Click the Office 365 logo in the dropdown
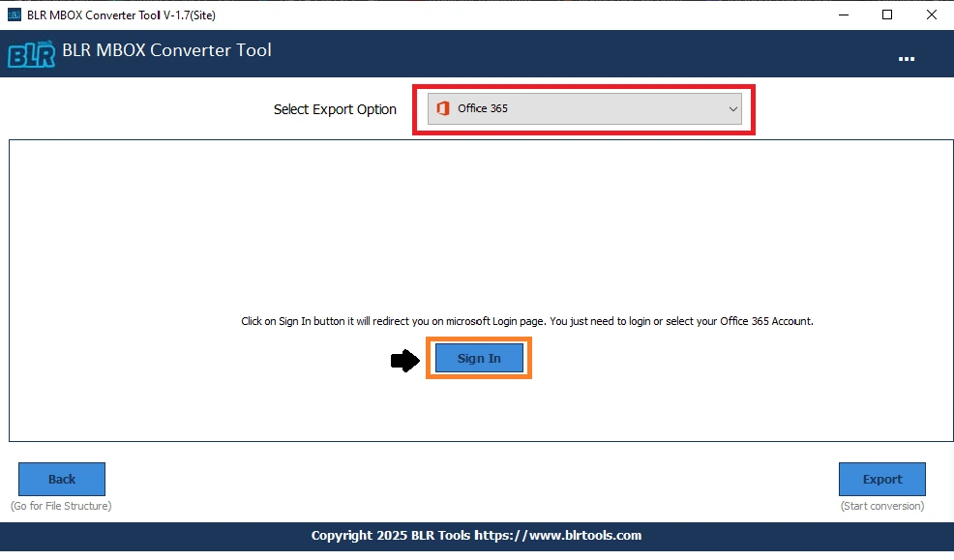Image resolution: width=954 pixels, height=560 pixels. (x=444, y=108)
